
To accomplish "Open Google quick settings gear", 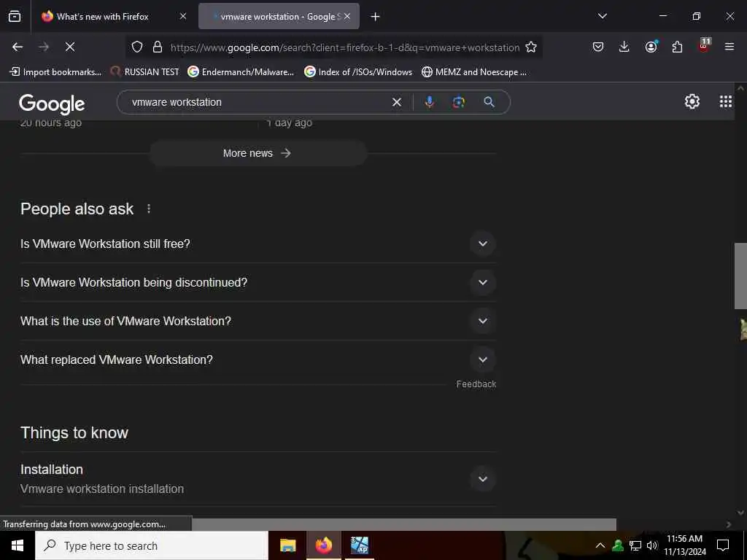I will [x=692, y=101].
